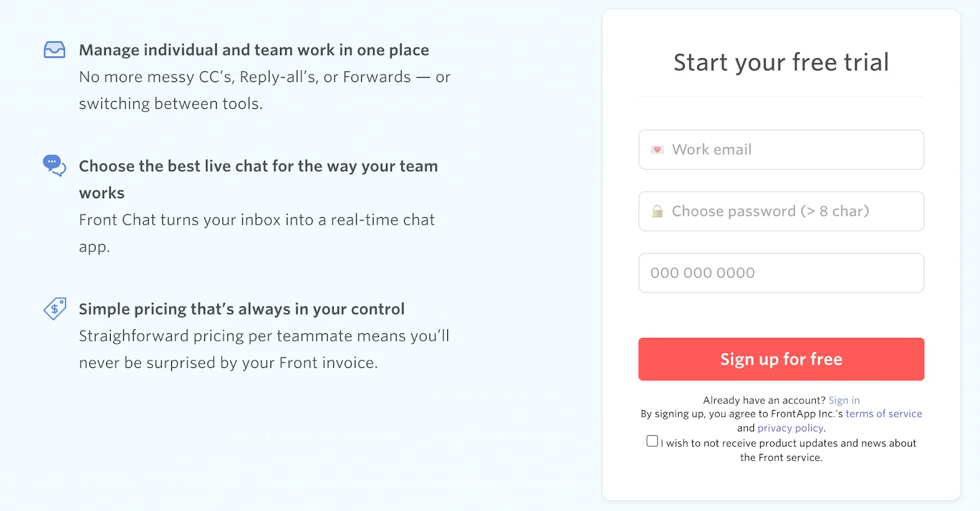Open the terms of service link
The width and height of the screenshot is (980, 511).
coord(884,414)
